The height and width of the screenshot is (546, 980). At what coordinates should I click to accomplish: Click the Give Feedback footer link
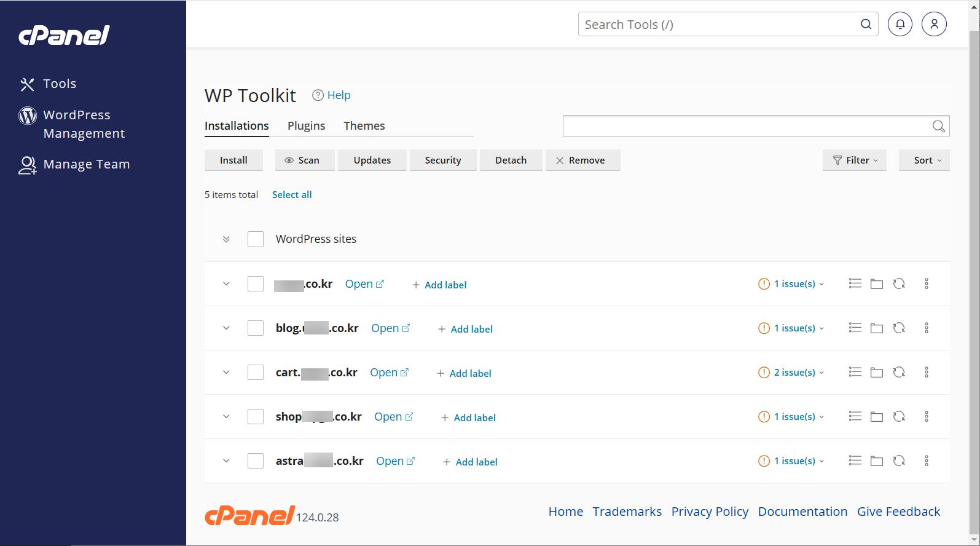[898, 512]
